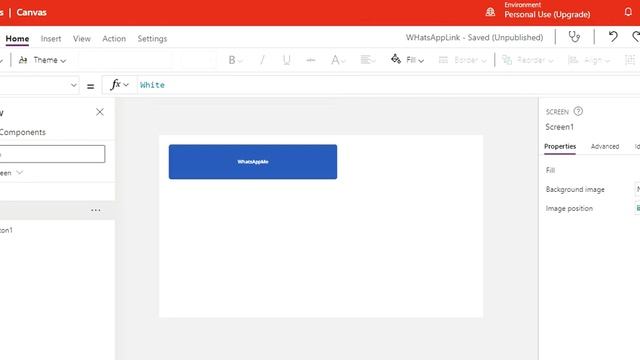Open Screen1 more options ellipsis
The height and width of the screenshot is (360, 640).
coord(96,210)
